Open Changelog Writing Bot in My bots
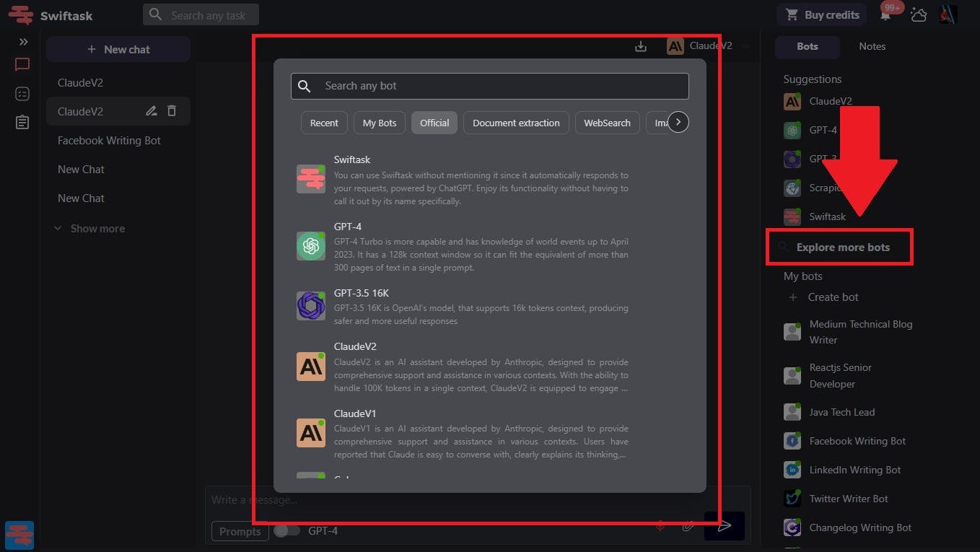 [848, 527]
